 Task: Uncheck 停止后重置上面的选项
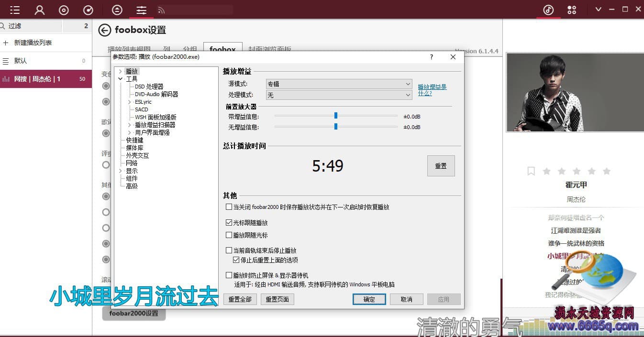pyautogui.click(x=236, y=260)
